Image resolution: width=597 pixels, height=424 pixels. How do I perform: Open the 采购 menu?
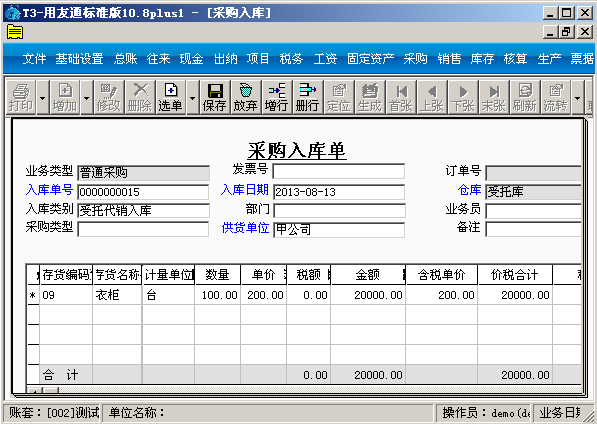(x=415, y=59)
